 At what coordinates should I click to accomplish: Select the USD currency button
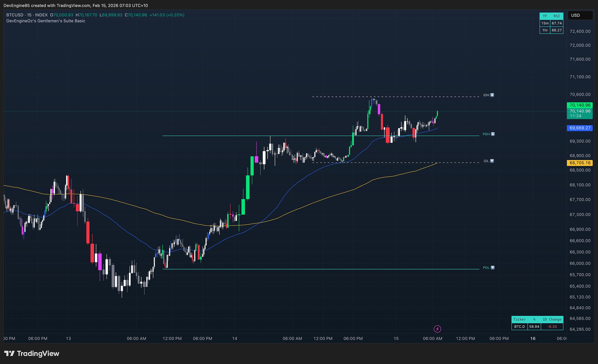tap(580, 15)
